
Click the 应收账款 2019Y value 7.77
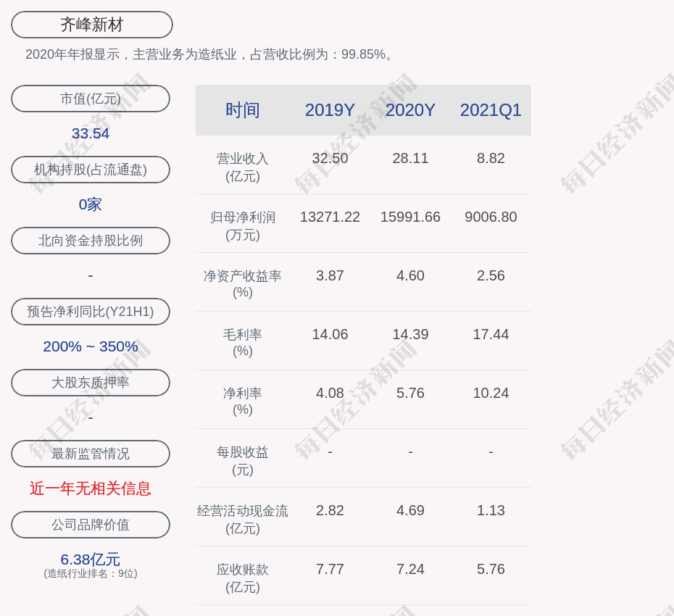[x=330, y=569]
